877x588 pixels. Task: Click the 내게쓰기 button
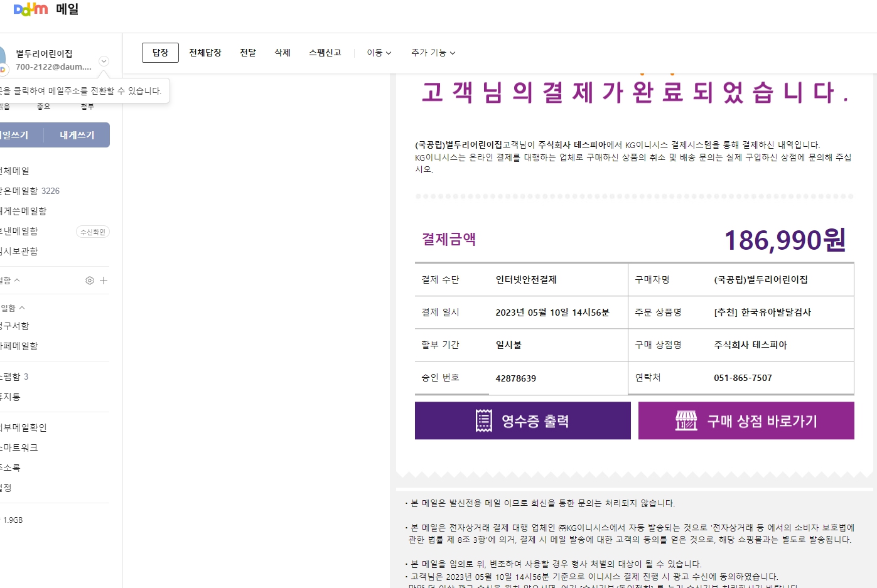(77, 135)
